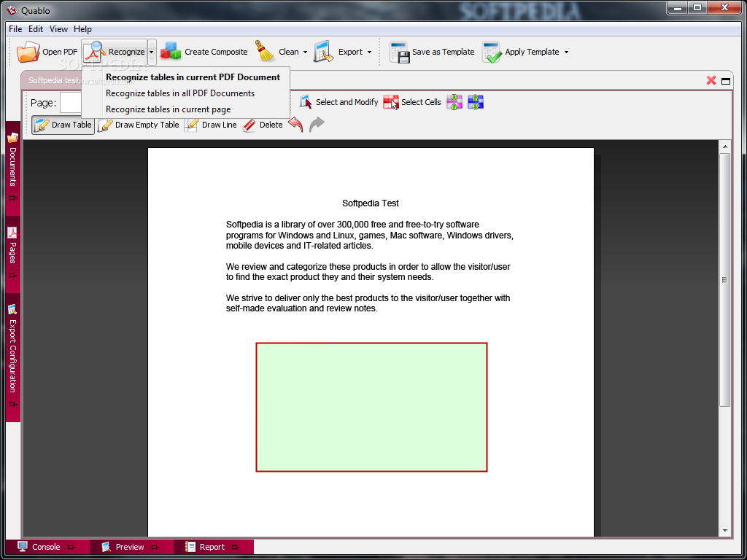Activate the Select Cells tool
The width and height of the screenshot is (747, 560).
(x=412, y=102)
